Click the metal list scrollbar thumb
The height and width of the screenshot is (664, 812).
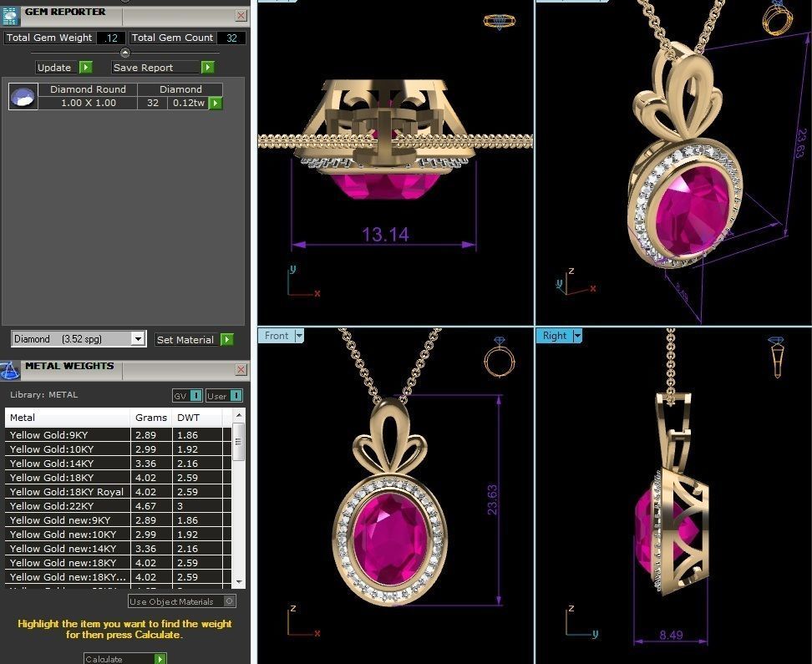click(239, 442)
